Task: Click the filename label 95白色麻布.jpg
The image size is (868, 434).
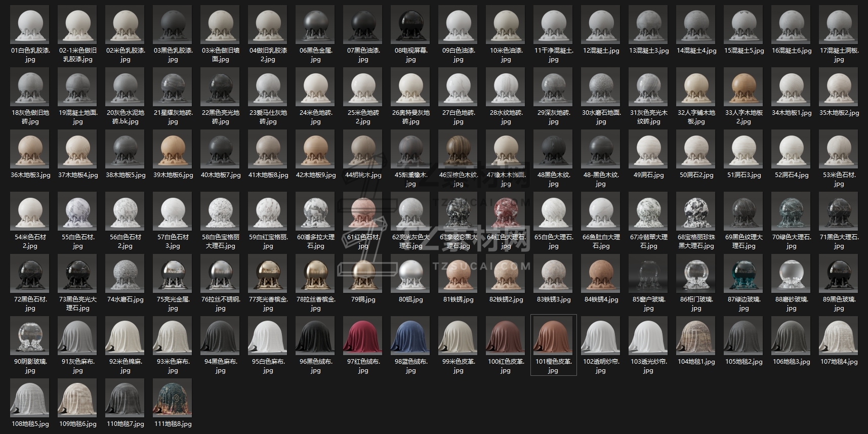Action: tap(268, 366)
